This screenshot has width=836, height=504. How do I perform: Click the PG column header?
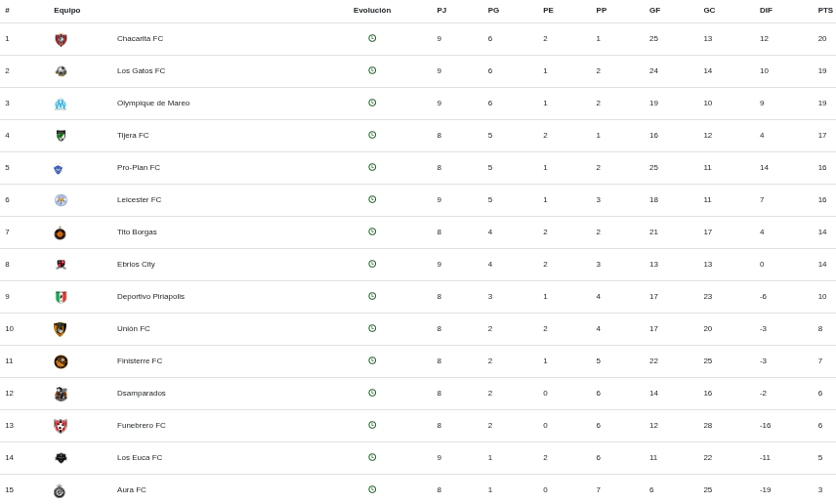click(x=493, y=10)
